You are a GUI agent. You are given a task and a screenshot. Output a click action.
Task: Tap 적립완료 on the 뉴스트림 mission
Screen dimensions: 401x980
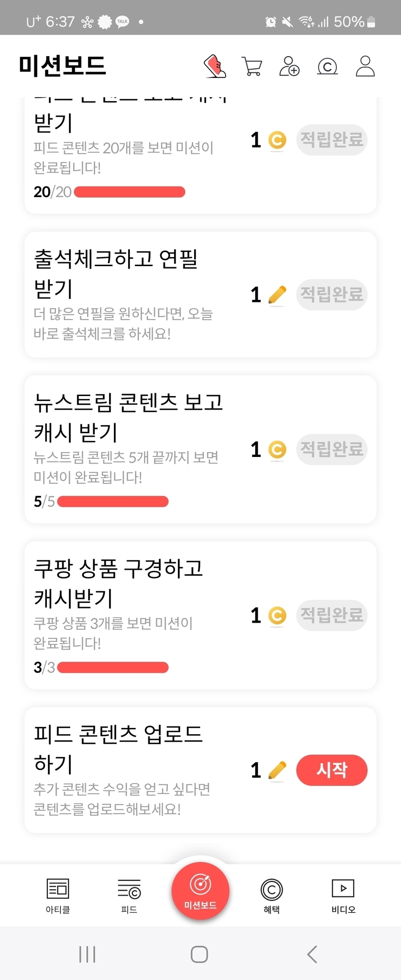[x=331, y=450]
